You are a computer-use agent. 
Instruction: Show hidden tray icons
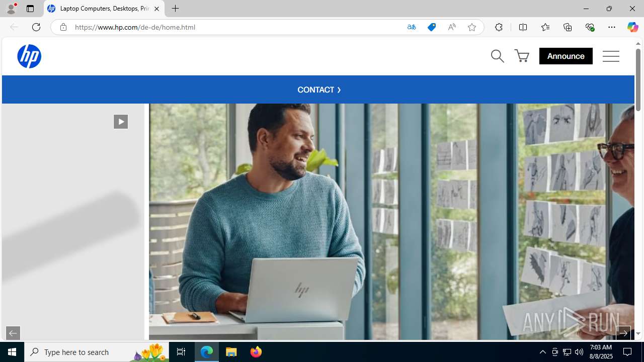pos(542,352)
